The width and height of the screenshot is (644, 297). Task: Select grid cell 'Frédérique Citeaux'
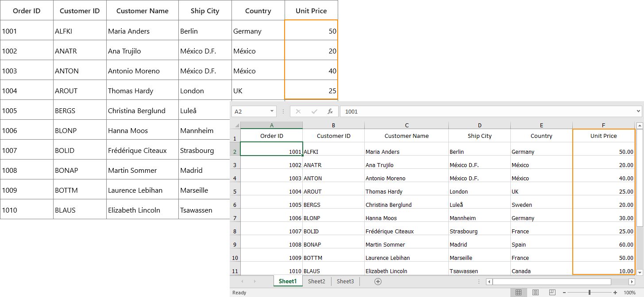point(143,150)
